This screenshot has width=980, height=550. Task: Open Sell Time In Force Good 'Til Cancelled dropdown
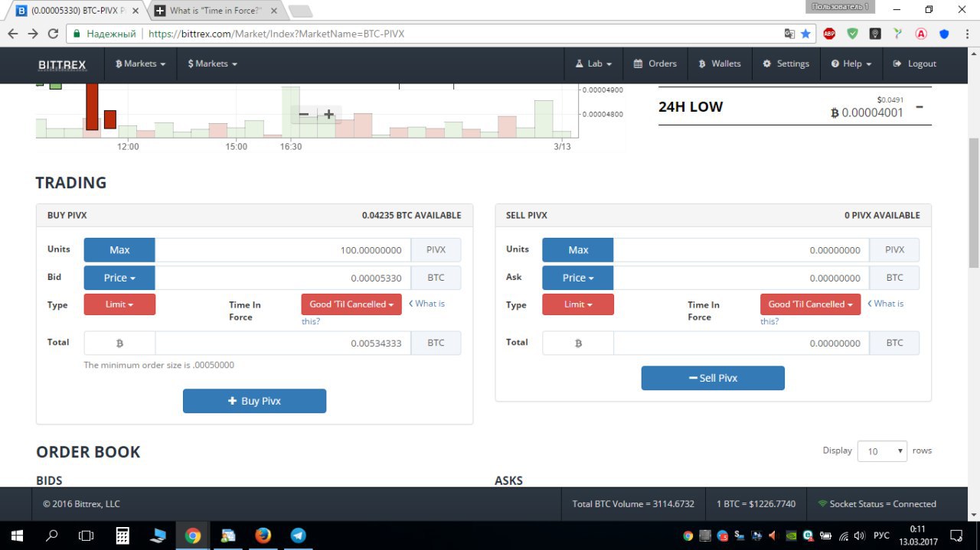810,304
